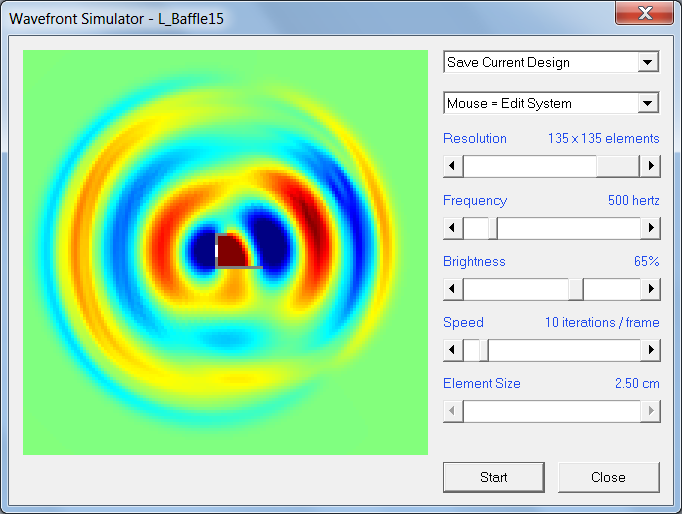Image resolution: width=682 pixels, height=514 pixels.
Task: Click the Start button
Action: [x=494, y=477]
